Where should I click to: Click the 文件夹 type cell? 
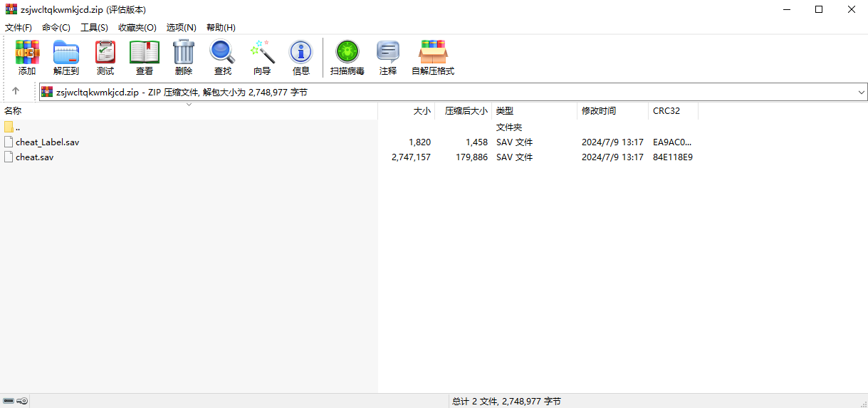(x=509, y=127)
